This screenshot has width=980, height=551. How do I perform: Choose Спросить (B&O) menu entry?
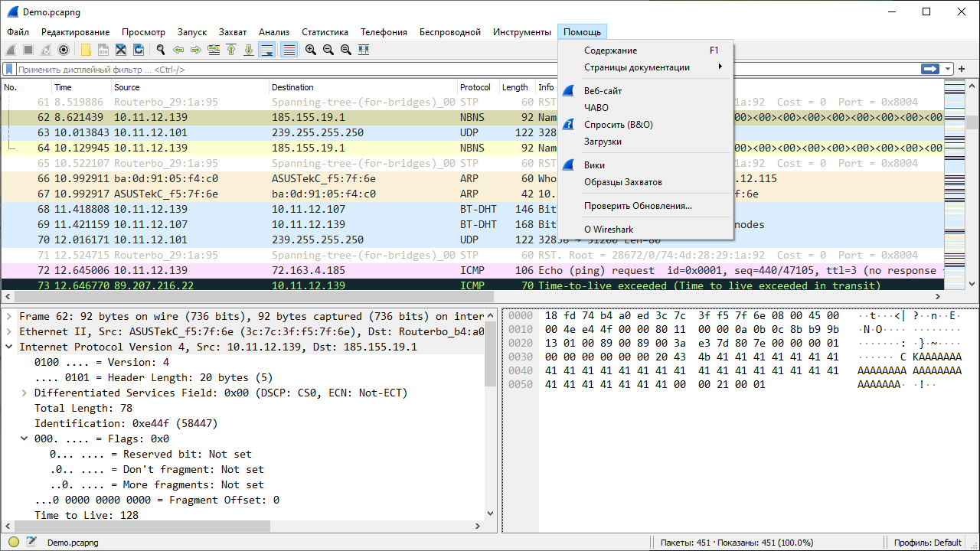pyautogui.click(x=645, y=125)
